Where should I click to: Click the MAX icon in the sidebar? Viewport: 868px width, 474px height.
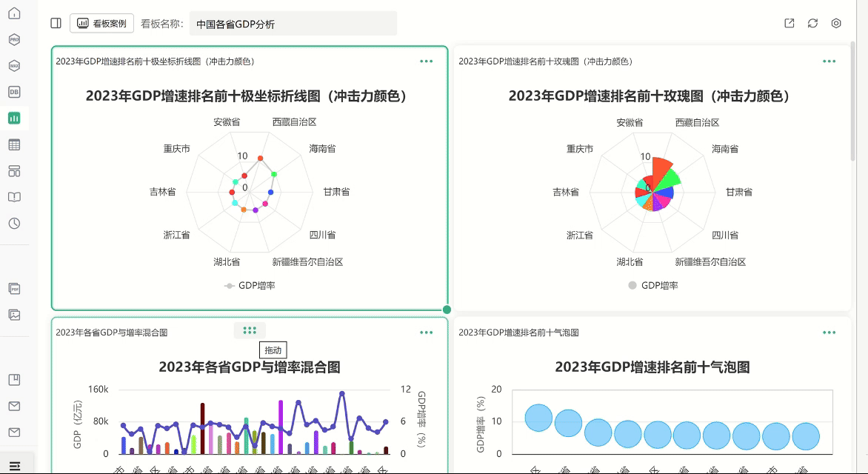[x=13, y=65]
